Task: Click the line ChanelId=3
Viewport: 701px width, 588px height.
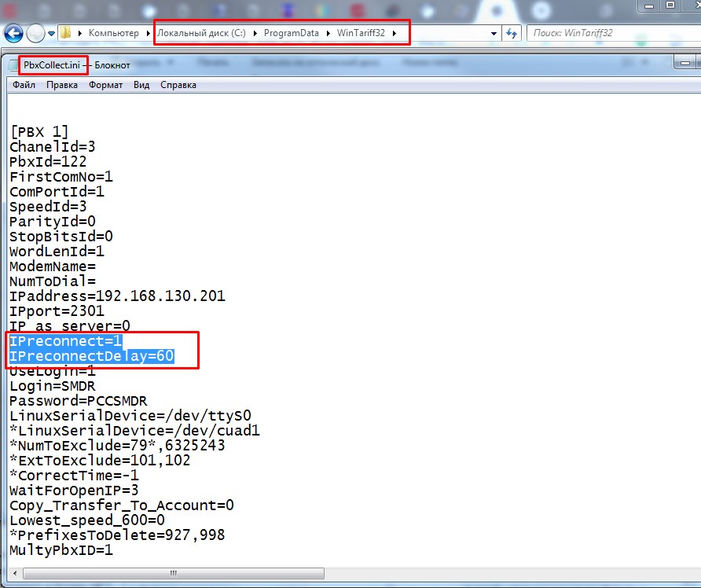Action: click(53, 147)
